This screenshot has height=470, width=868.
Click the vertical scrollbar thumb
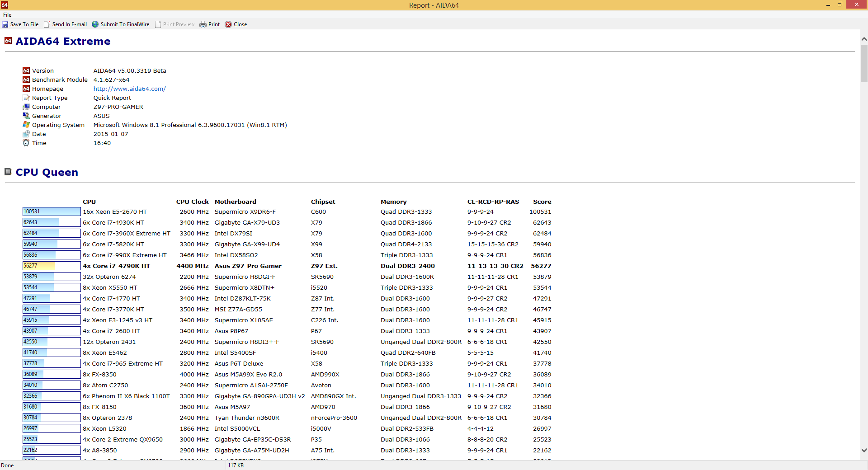pyautogui.click(x=864, y=63)
